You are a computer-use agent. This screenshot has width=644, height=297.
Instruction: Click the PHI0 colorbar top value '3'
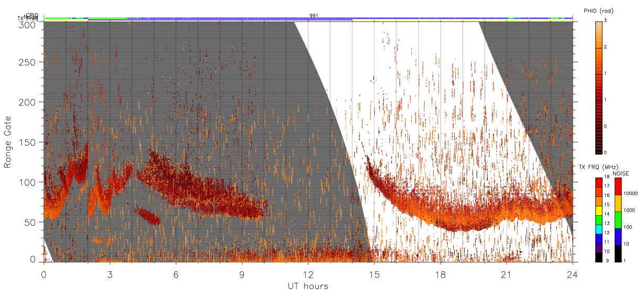[x=606, y=20]
